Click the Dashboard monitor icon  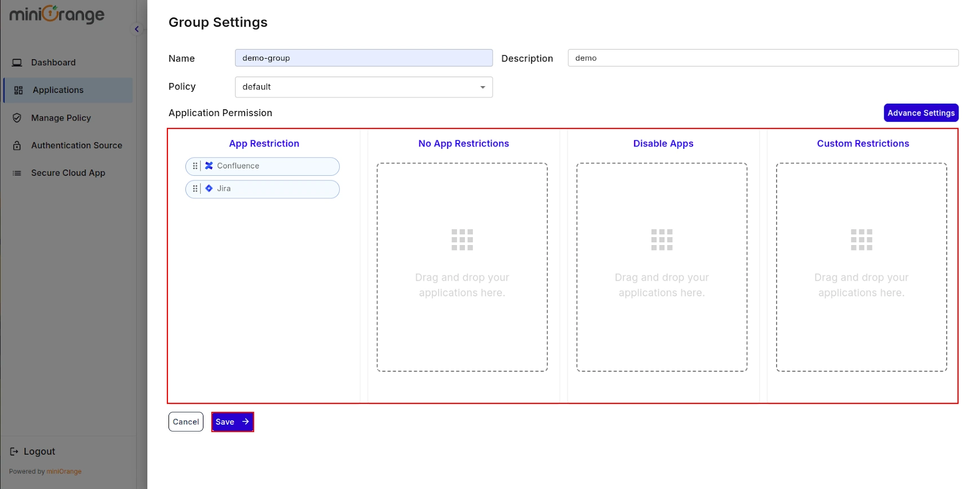(x=17, y=63)
